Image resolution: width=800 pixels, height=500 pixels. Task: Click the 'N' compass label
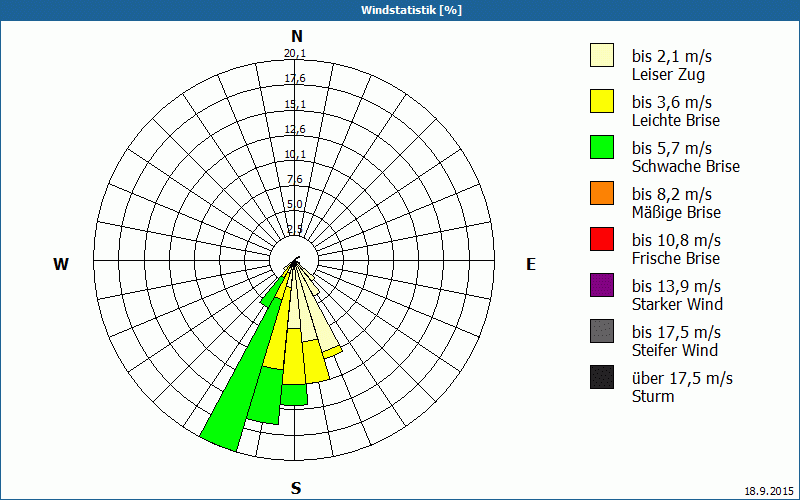297,36
